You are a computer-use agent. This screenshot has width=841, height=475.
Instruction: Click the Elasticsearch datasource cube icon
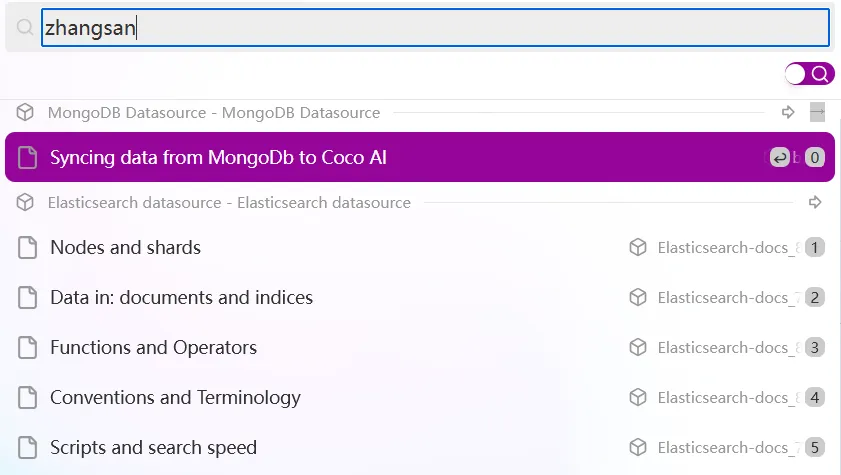pos(25,203)
